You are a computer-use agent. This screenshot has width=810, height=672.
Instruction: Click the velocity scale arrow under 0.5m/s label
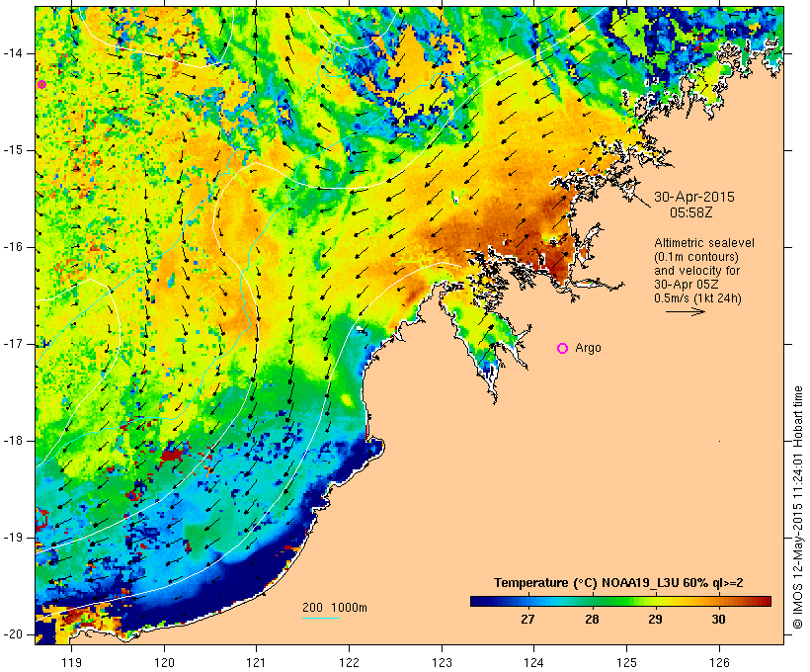[x=685, y=311]
